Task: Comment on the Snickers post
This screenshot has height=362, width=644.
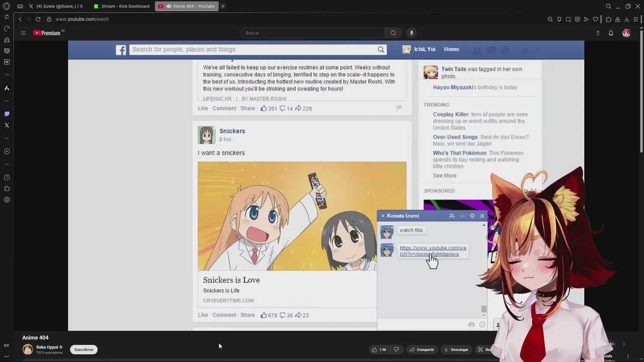Action: pos(224,315)
